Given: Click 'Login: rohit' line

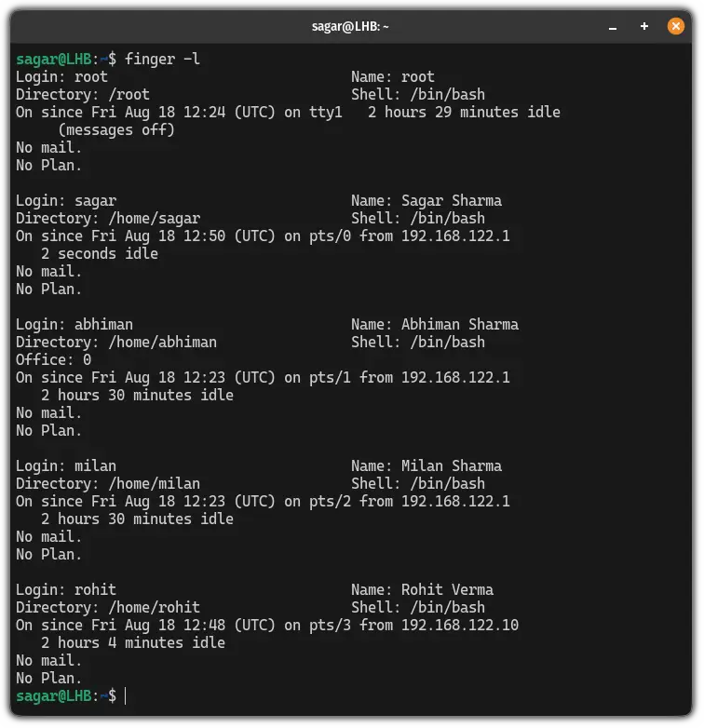Looking at the screenshot, I should point(66,589).
